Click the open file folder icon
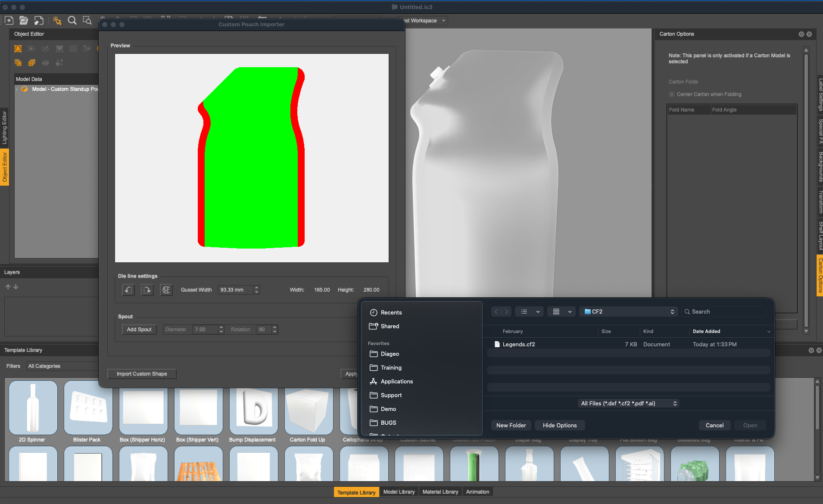823x504 pixels. pyautogui.click(x=24, y=20)
